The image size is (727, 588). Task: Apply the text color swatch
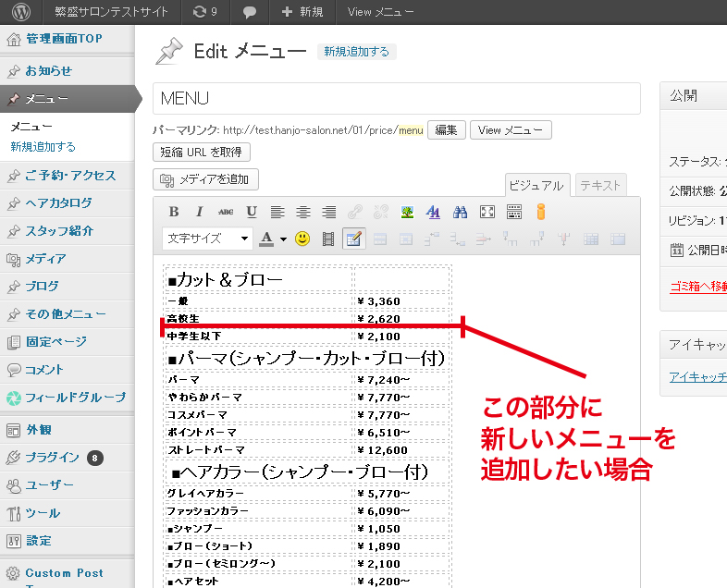click(x=266, y=239)
